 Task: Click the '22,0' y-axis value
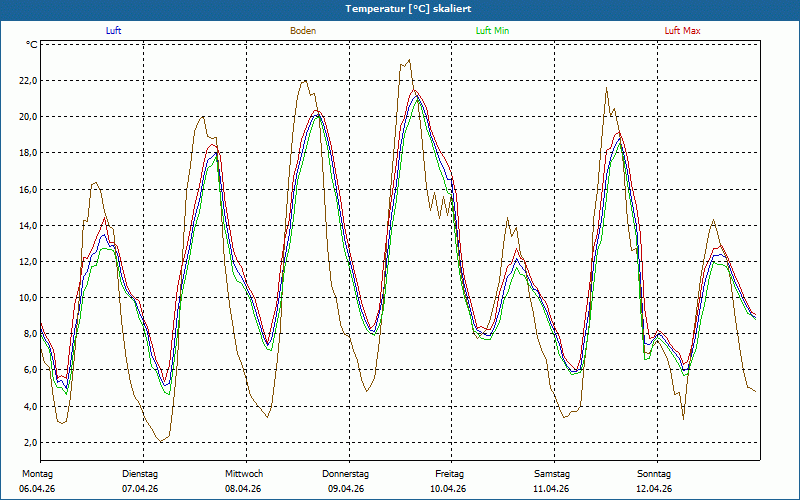[x=28, y=81]
